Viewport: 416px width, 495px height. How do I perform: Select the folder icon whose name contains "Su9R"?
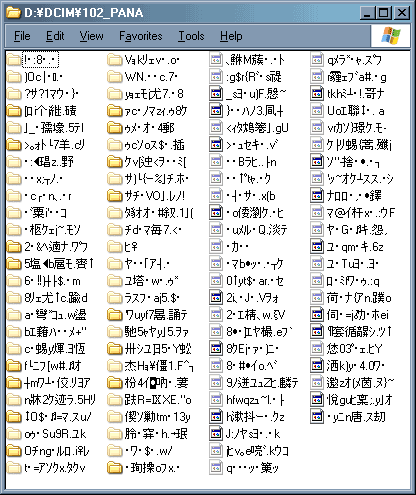[x=14, y=434]
